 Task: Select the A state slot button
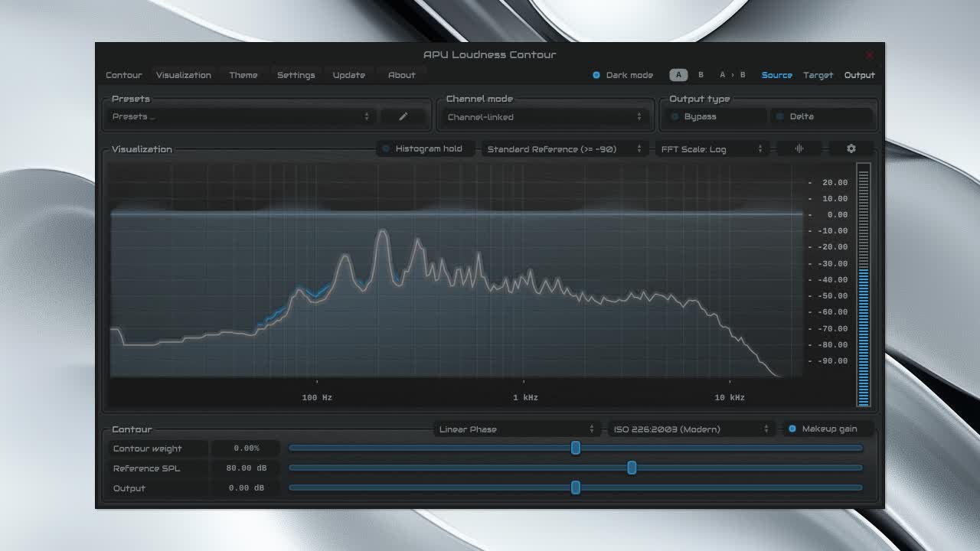point(678,75)
